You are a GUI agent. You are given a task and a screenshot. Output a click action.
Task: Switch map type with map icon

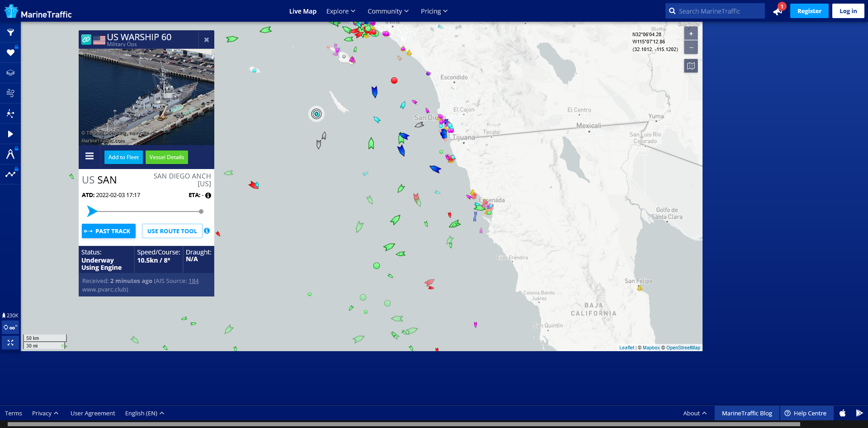[x=691, y=66]
